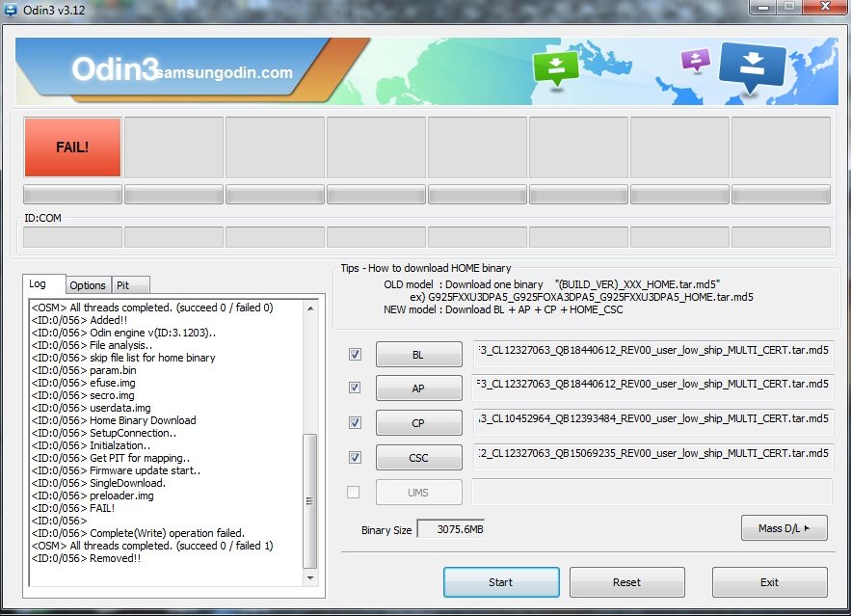
Task: Switch to the Options tab
Action: click(x=88, y=285)
